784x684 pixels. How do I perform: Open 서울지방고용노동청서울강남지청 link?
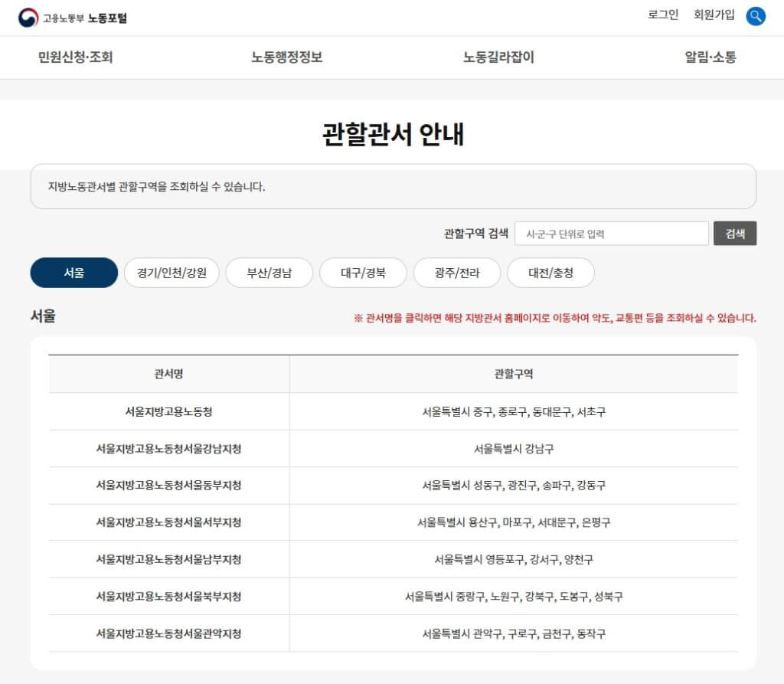(169, 449)
